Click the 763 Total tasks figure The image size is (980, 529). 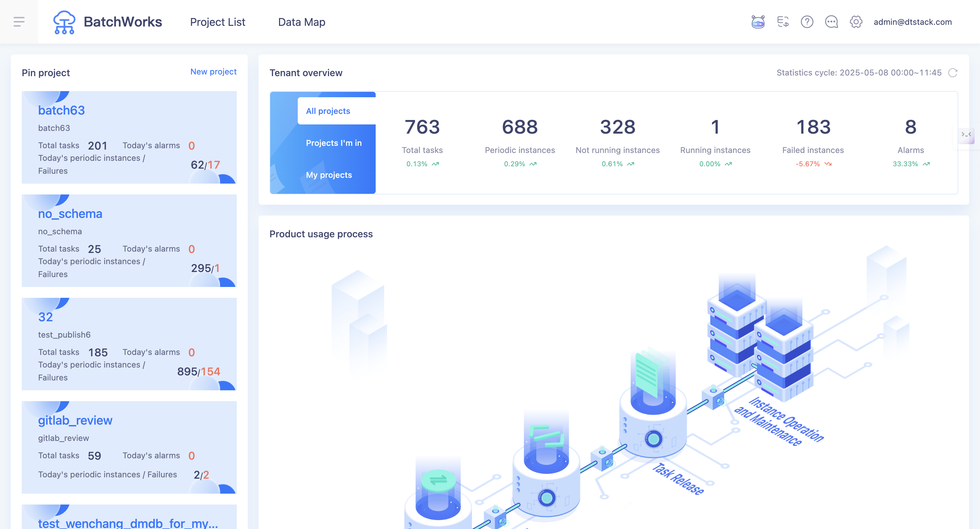[x=422, y=126]
